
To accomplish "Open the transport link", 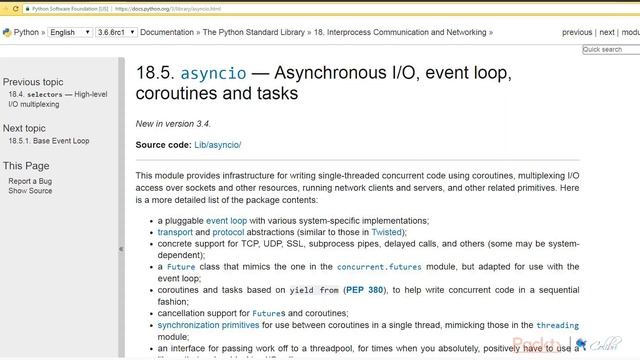I will tap(175, 232).
